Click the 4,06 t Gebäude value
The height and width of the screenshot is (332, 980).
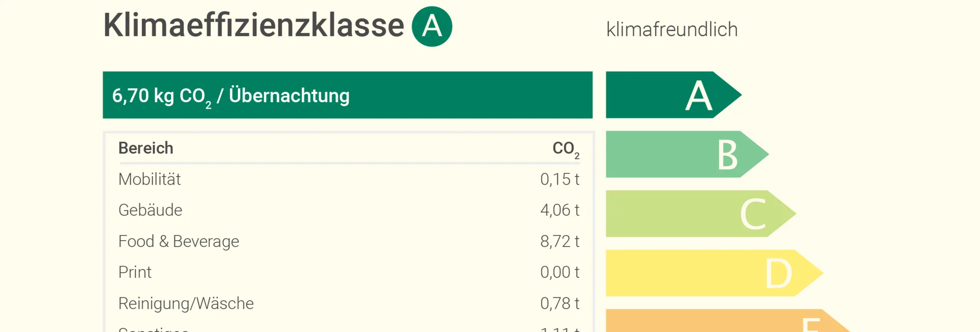[560, 210]
